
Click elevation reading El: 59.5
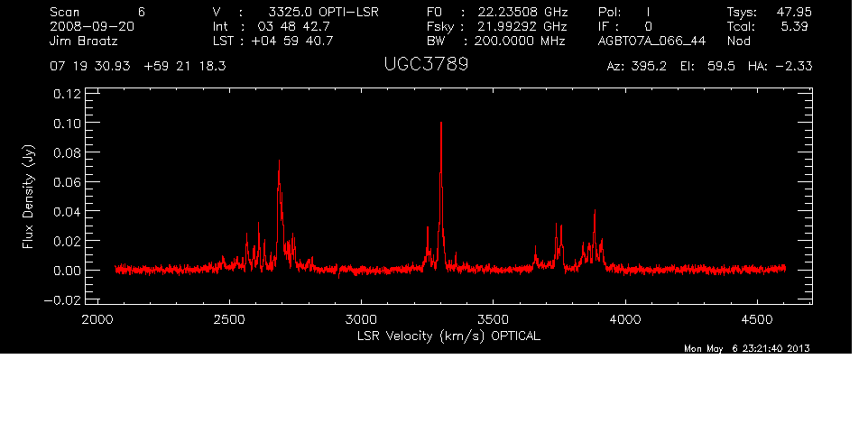pyautogui.click(x=708, y=67)
